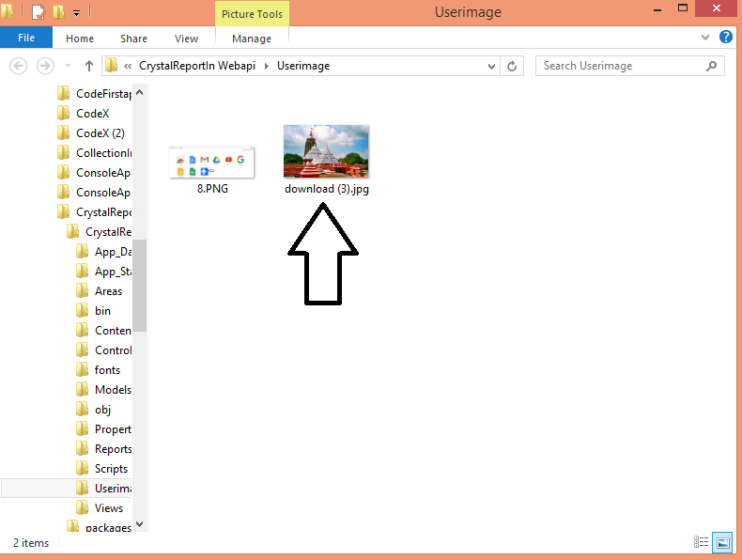Click the Userimage breadcrumb segment

[303, 66]
